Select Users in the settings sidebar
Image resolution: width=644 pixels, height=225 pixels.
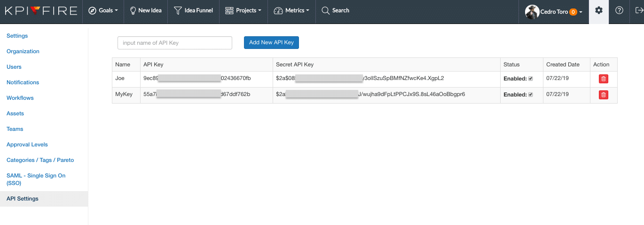[x=14, y=67]
